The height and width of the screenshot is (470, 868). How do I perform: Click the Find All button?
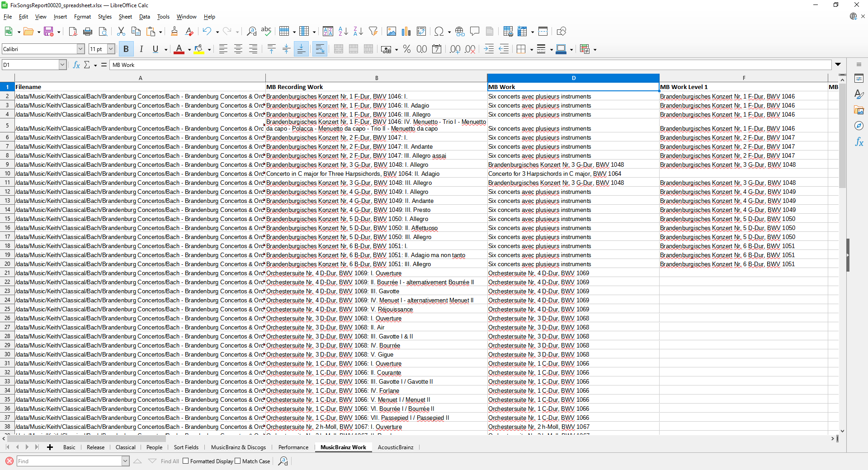(170, 461)
